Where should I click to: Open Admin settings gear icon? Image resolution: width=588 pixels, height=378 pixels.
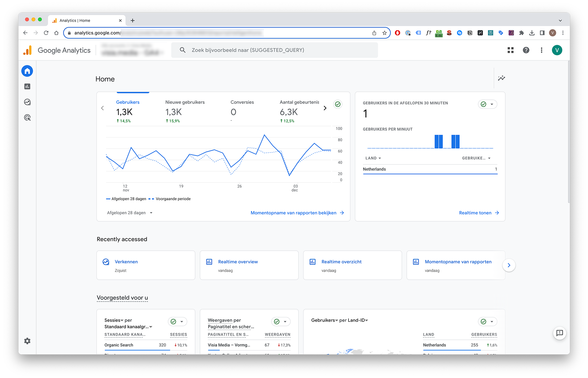[27, 341]
